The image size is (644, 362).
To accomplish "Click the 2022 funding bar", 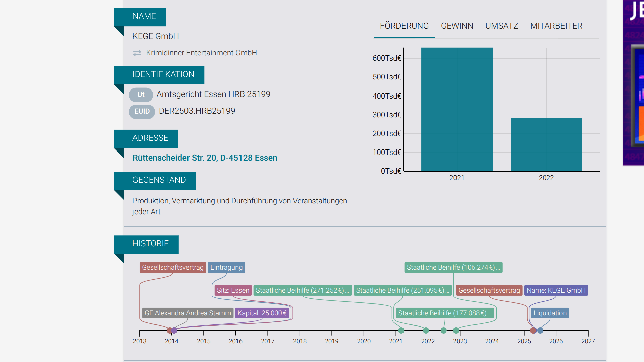I will (x=546, y=144).
